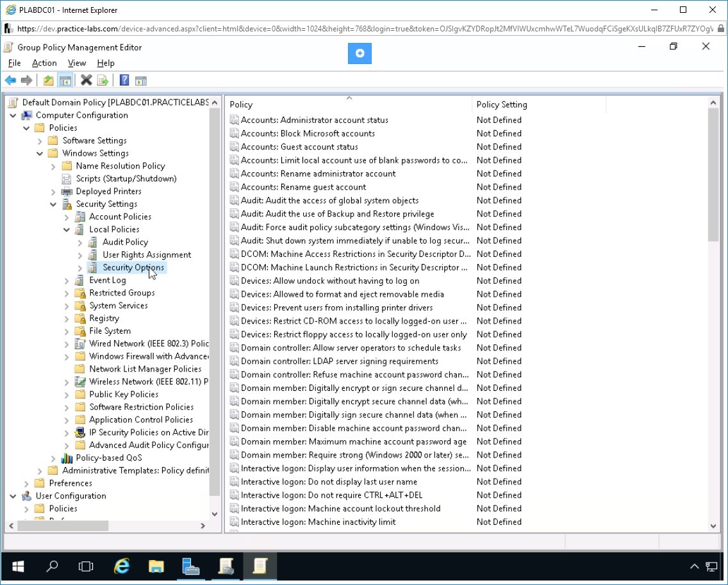The height and width of the screenshot is (585, 728).
Task: Open Task View on the taskbar
Action: click(86, 566)
